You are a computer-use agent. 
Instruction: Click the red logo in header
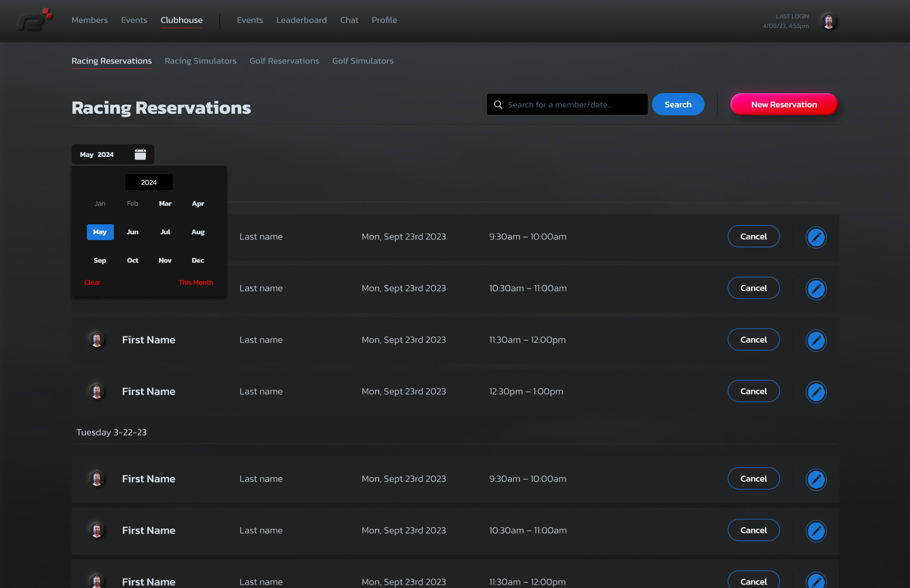(34, 20)
